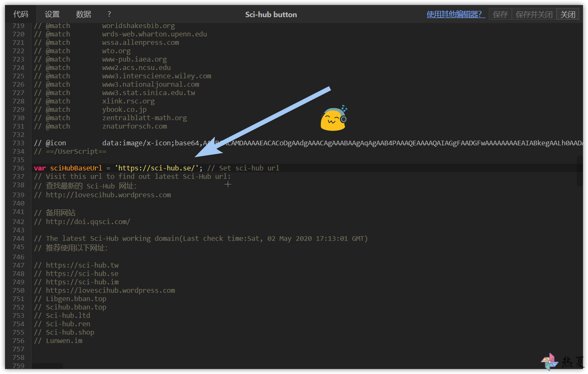This screenshot has height=374, width=588.
Task: Click line number 757 in the gutter
Action: [x=18, y=349]
